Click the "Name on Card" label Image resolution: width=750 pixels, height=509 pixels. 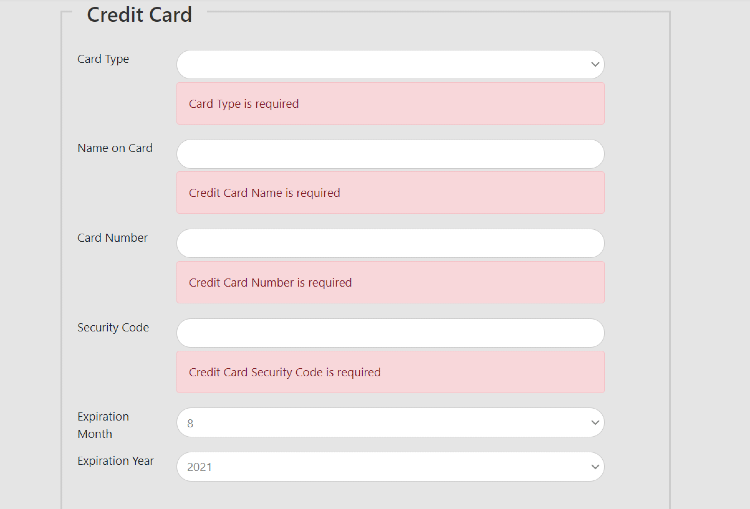(115, 148)
